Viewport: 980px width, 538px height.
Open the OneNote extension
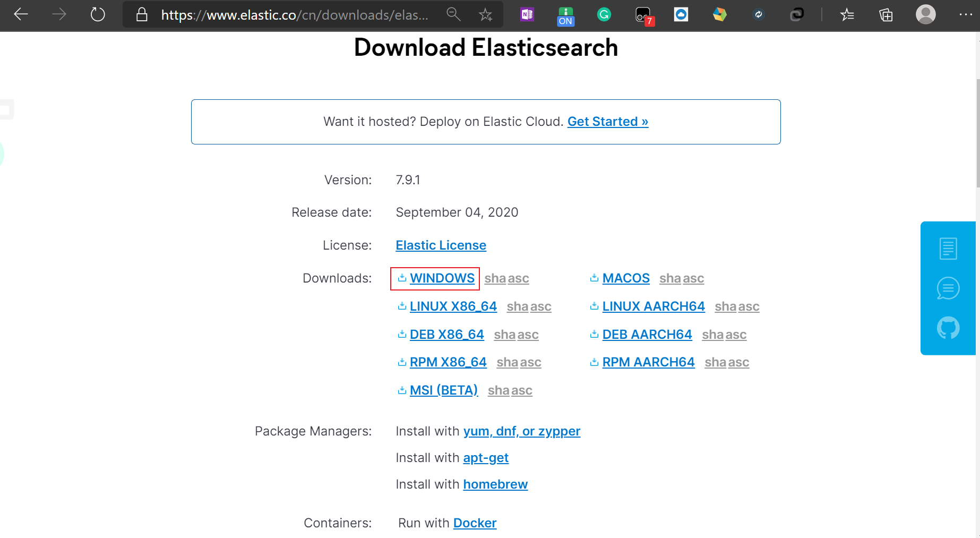click(527, 14)
